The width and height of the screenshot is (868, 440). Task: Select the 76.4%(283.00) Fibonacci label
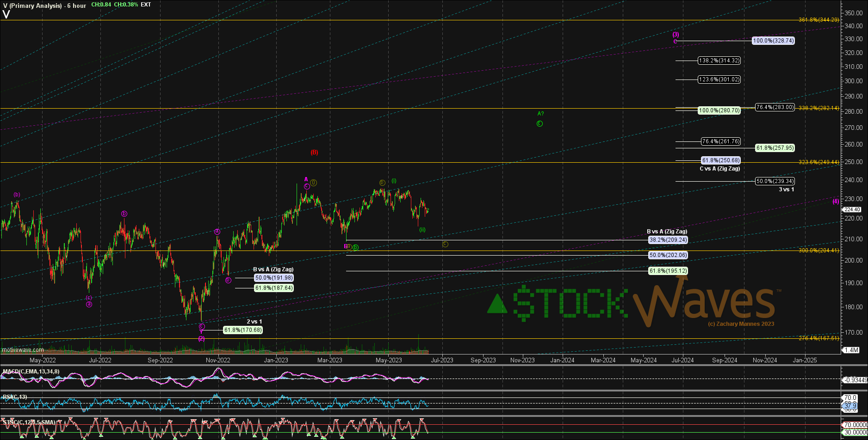click(775, 107)
